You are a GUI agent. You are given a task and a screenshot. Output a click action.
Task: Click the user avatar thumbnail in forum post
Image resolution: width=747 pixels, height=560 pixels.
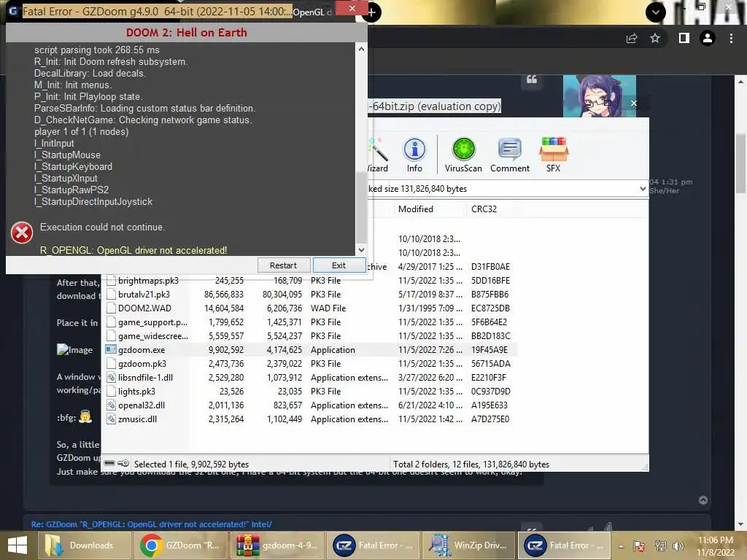[600, 96]
